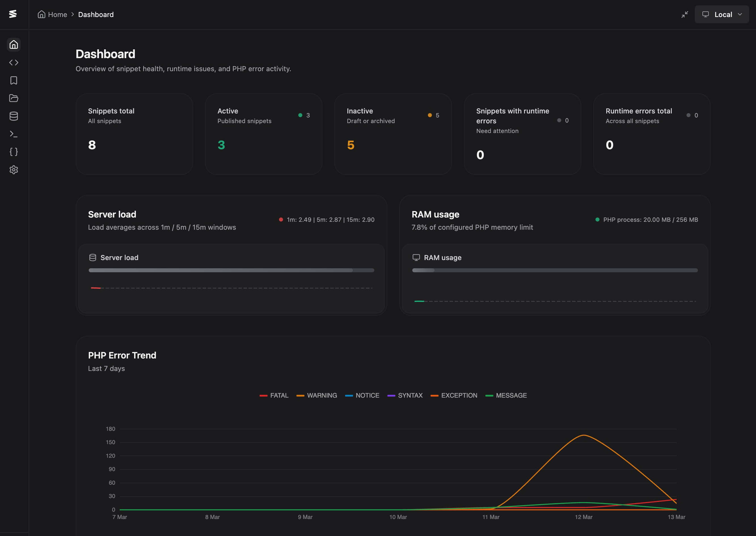Open the bookmark icon in sidebar
This screenshot has width=756, height=536.
(x=14, y=80)
